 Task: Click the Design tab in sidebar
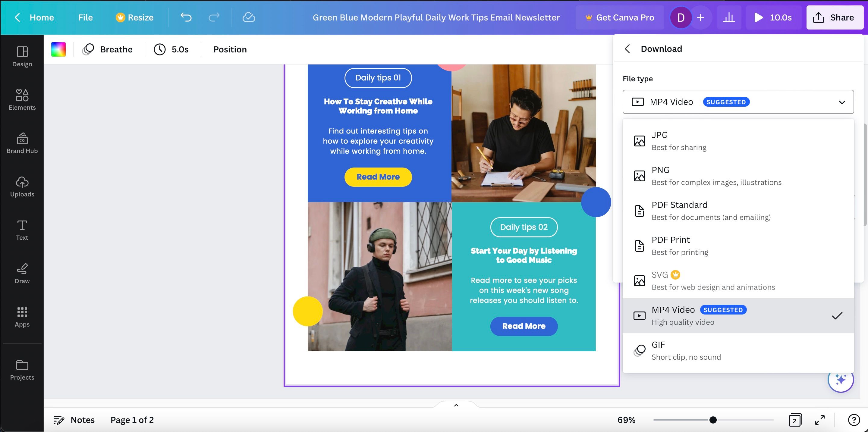22,55
